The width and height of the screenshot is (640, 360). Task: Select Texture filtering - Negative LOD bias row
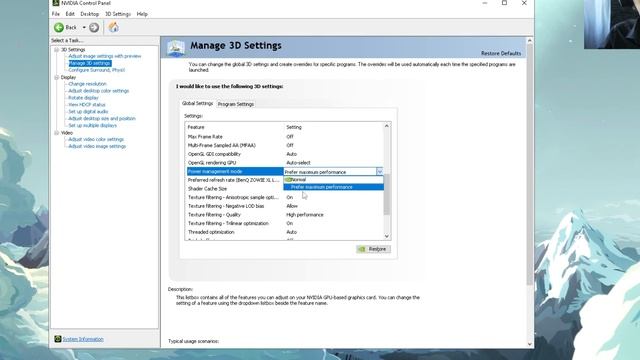pos(285,206)
